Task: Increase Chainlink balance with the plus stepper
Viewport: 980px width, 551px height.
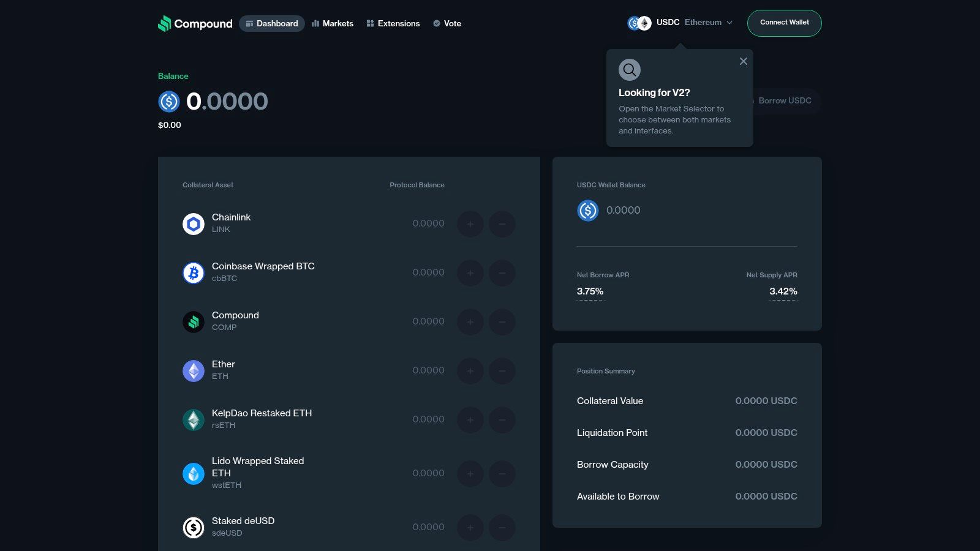Action: [x=470, y=224]
